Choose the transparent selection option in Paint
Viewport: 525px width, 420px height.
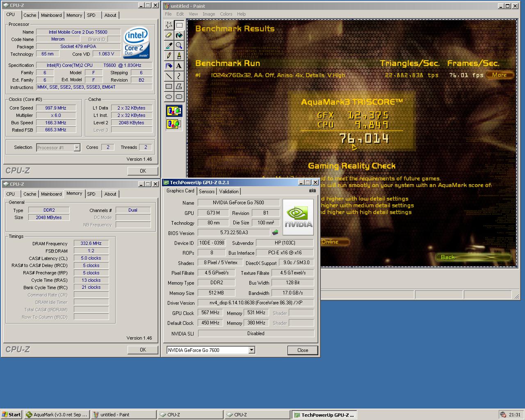pos(174,123)
